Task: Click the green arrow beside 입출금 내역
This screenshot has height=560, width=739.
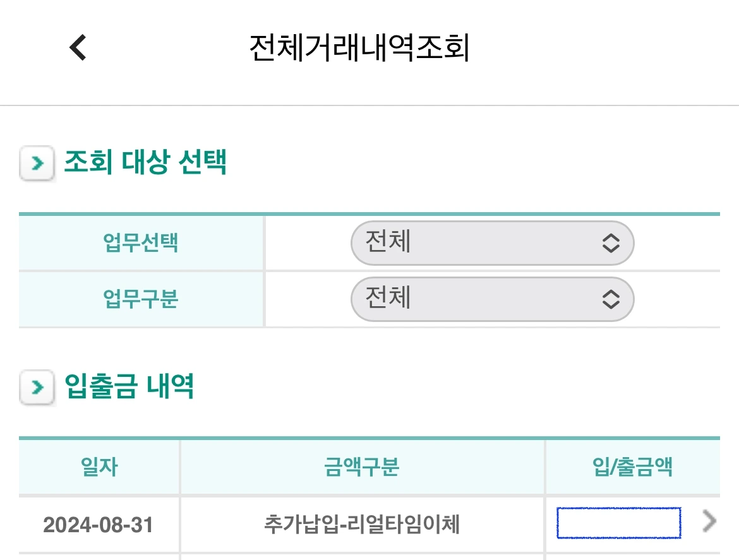Action: (37, 387)
